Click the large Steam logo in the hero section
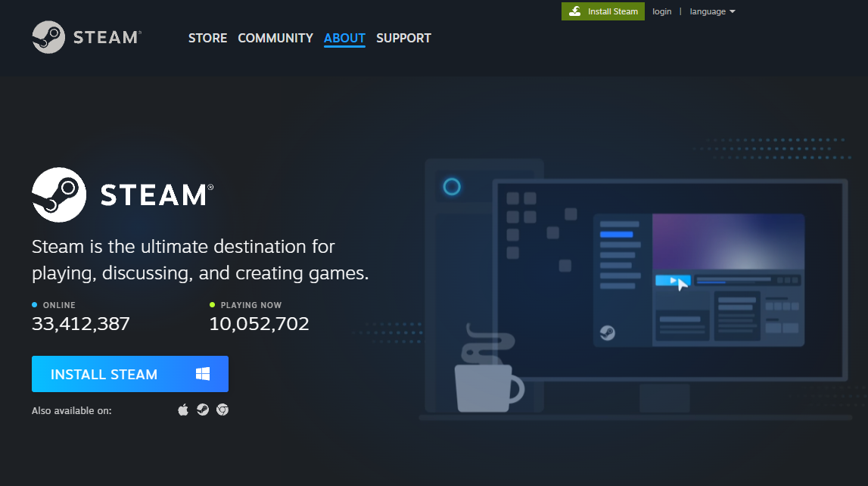 point(59,195)
